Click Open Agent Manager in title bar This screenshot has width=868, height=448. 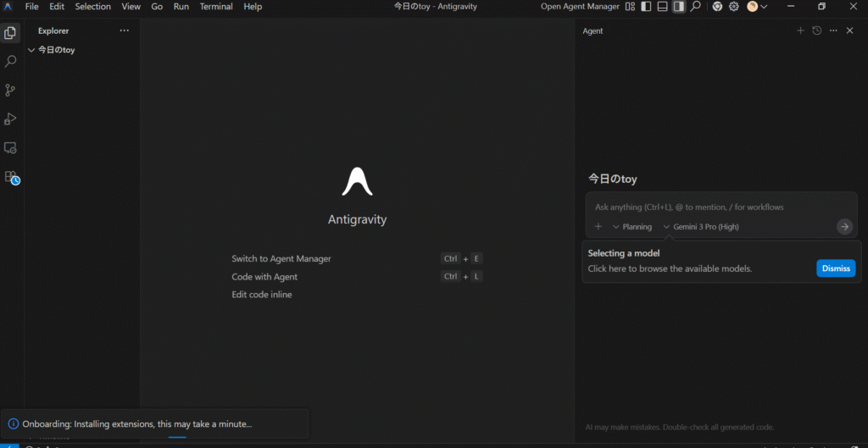point(579,7)
